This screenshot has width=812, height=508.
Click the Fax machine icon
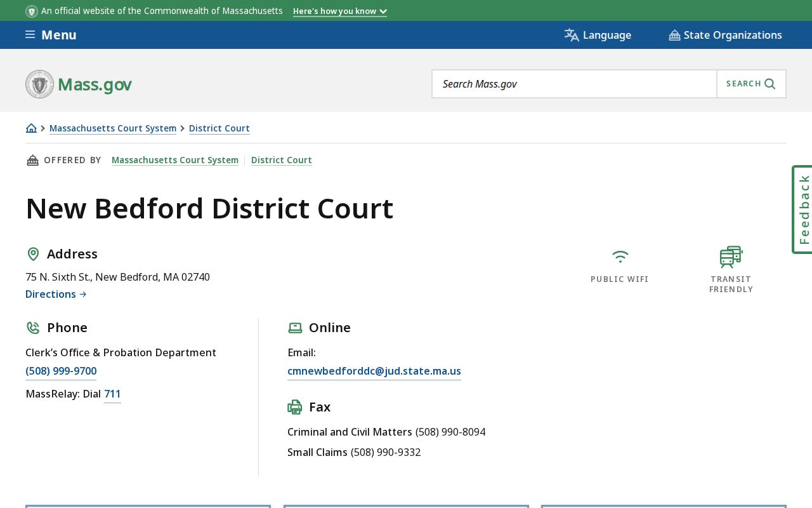pos(295,407)
